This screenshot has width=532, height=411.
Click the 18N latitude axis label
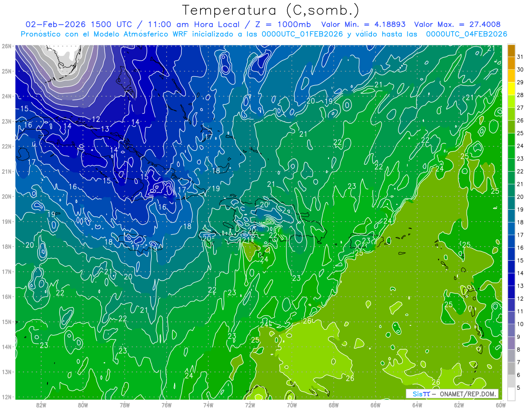6,247
